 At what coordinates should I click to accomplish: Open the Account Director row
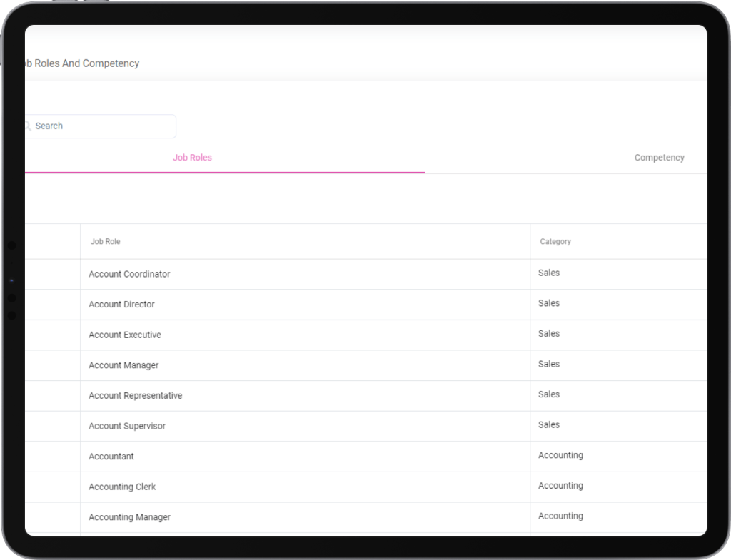121,305
